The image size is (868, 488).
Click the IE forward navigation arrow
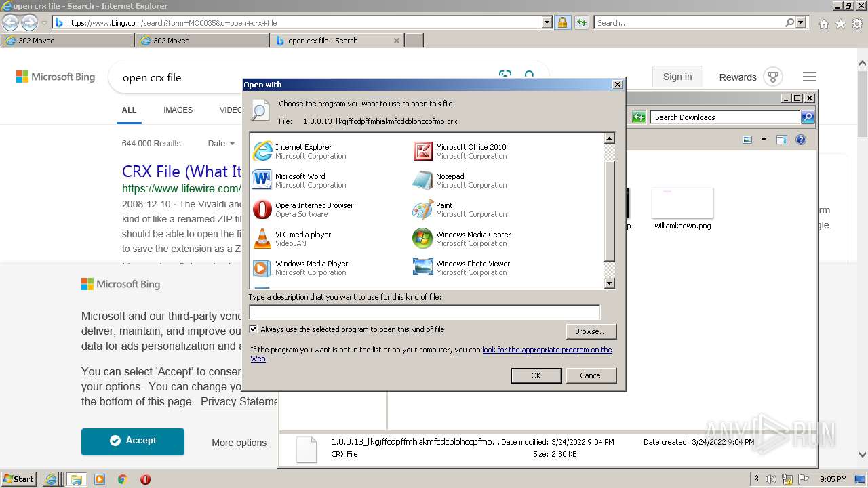click(x=29, y=22)
